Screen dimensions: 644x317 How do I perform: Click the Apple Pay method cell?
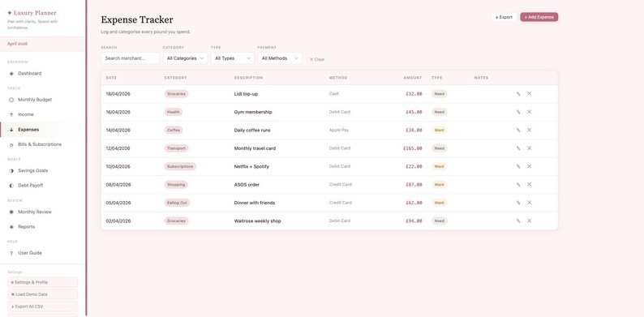pos(339,131)
